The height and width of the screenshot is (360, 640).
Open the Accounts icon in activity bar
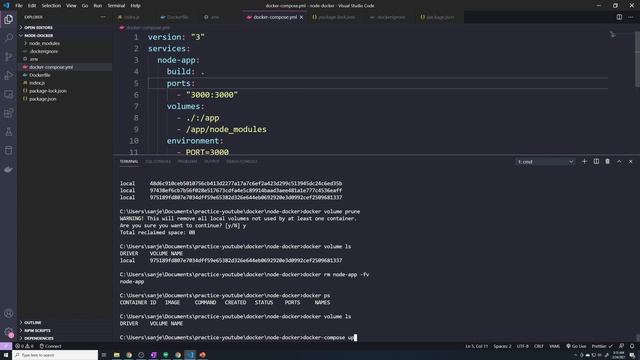tap(9, 313)
